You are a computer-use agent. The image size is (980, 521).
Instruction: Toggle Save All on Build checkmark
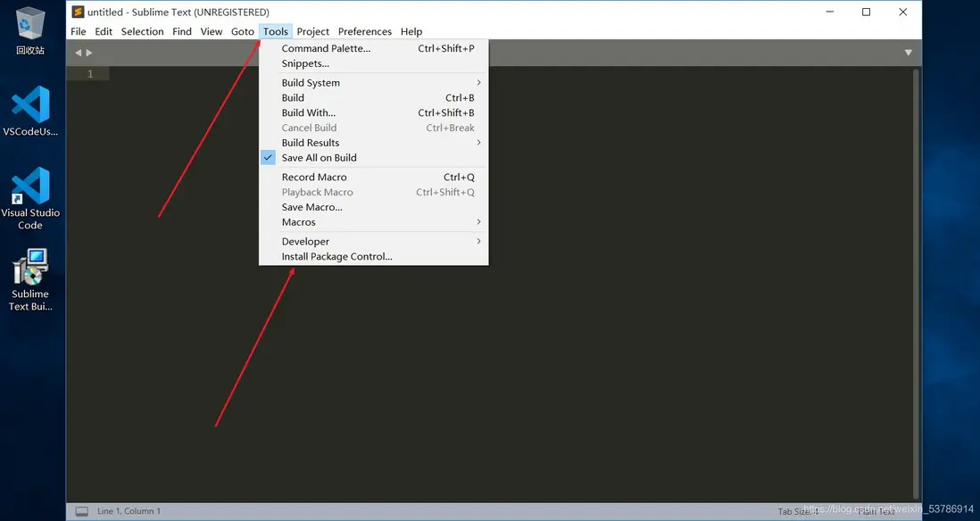(x=268, y=157)
